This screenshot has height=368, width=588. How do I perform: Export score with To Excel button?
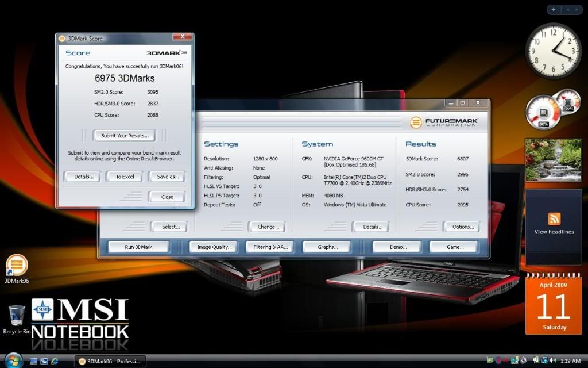click(125, 177)
